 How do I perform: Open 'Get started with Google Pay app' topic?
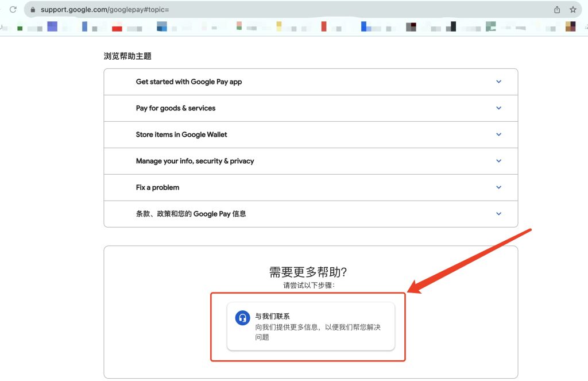tap(188, 82)
